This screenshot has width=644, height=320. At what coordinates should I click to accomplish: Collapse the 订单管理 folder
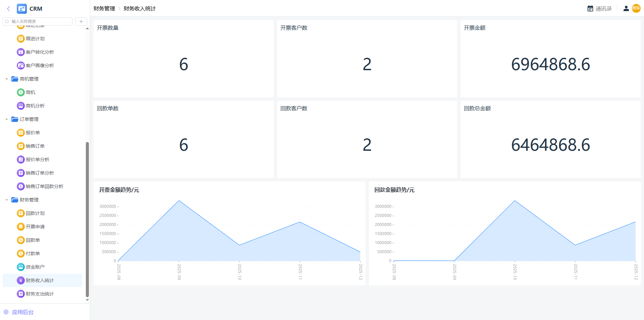(7, 120)
